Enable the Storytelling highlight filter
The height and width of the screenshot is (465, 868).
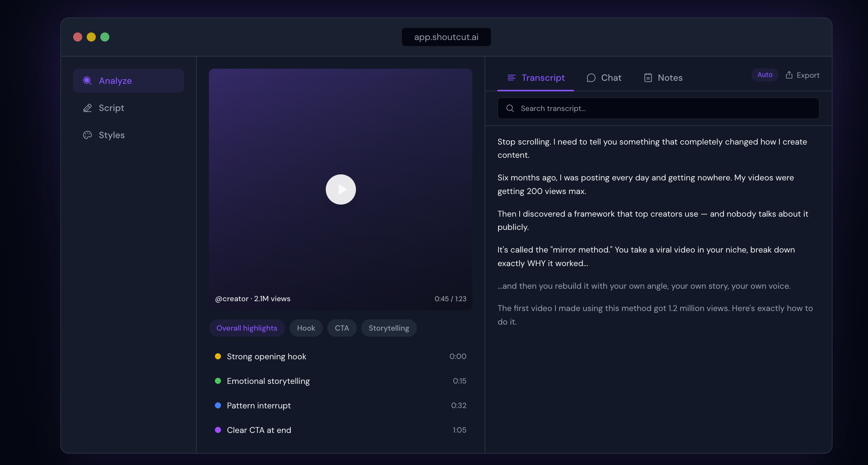389,328
